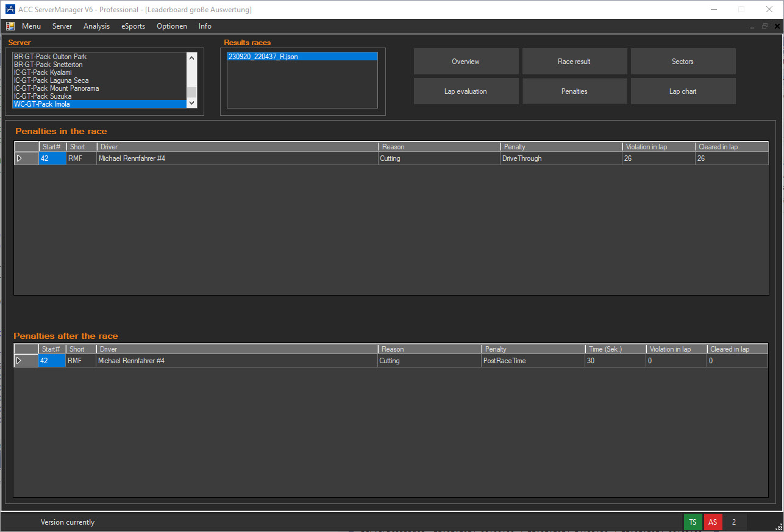Open the Race result view
The width and height of the screenshot is (784, 532).
[574, 62]
